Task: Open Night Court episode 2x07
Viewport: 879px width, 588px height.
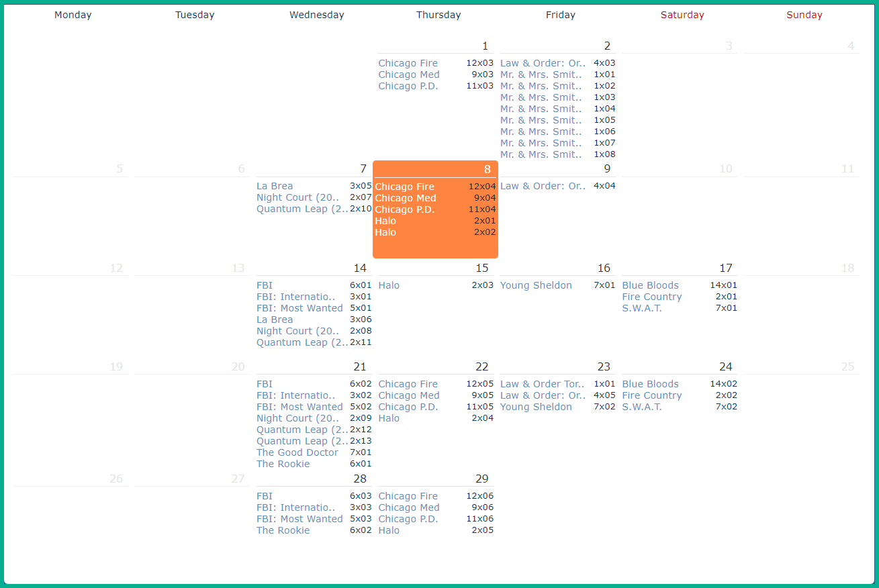Action: tap(297, 197)
